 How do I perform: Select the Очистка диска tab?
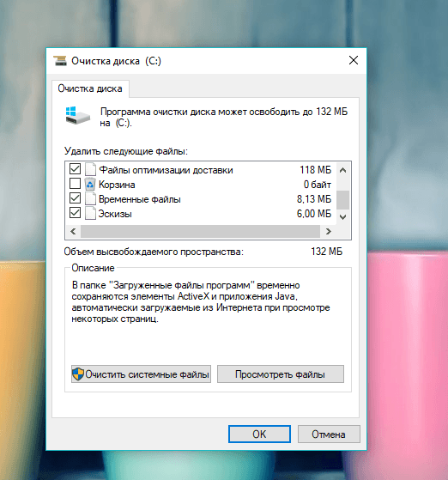90,88
